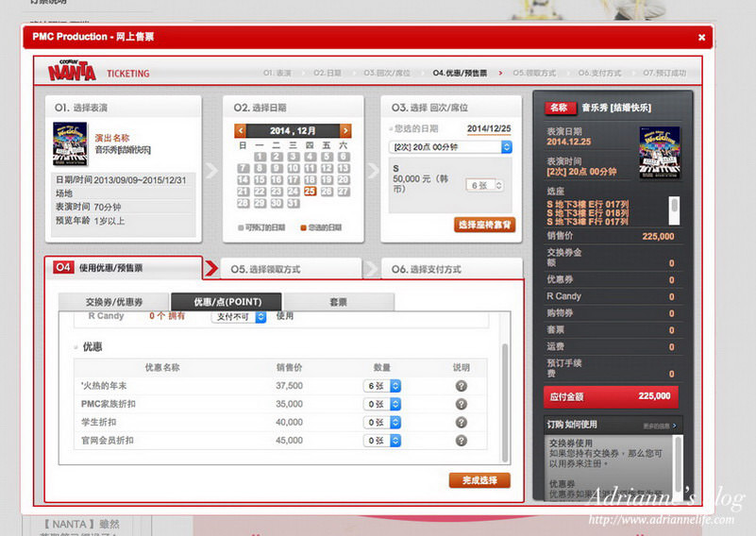Open step 06 选择支付方式 tab
Screen dimensions: 756x536
452,269
